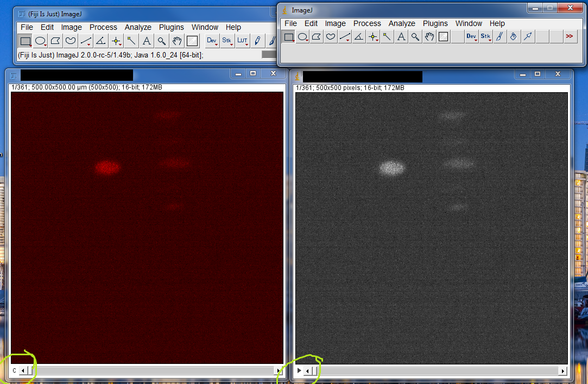Expand the Dev menu in Fiji toolbar
The image size is (588, 384).
[x=212, y=41]
